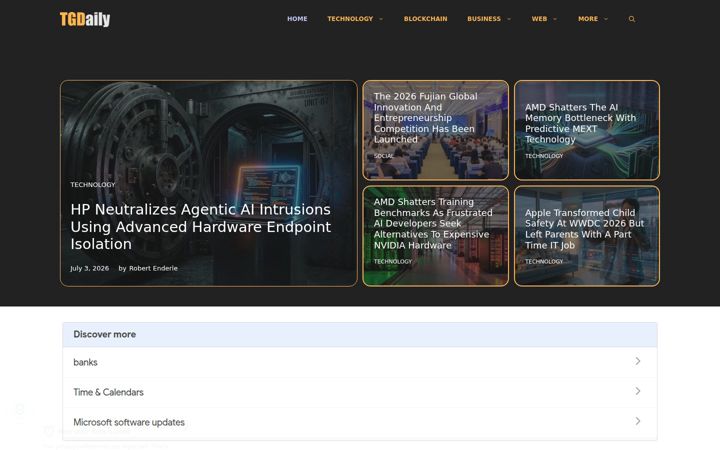Select Microsoft software updates suggestion
Screen dimensions: 720x450
tap(360, 422)
